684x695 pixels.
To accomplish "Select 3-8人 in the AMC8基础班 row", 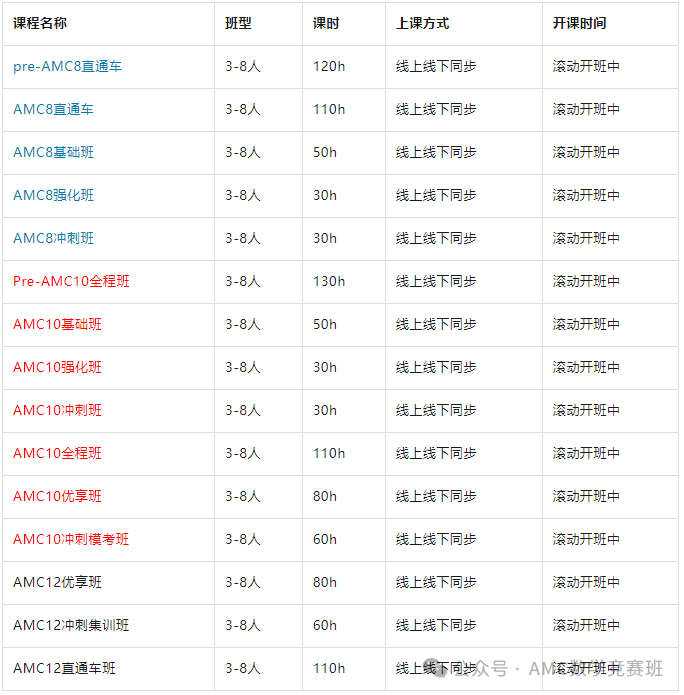I will [243, 152].
